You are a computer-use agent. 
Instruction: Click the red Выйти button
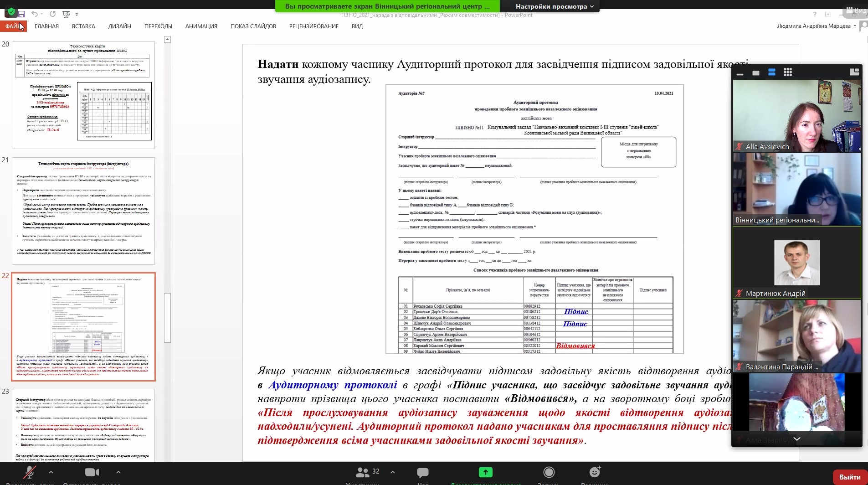coord(850,477)
